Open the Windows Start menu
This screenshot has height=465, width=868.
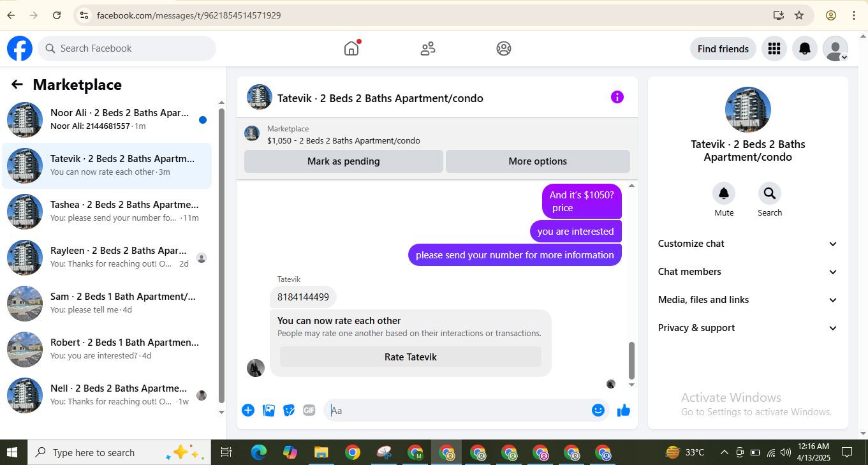click(x=12, y=452)
